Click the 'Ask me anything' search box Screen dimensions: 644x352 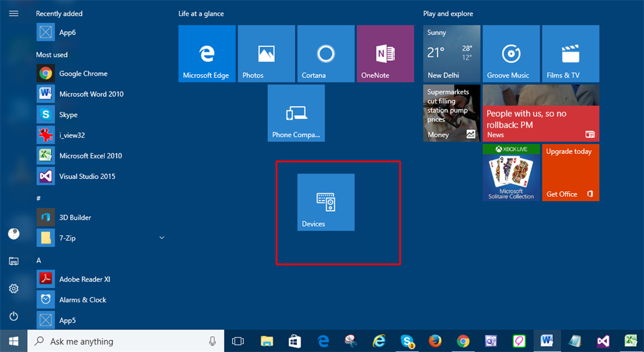(x=119, y=341)
